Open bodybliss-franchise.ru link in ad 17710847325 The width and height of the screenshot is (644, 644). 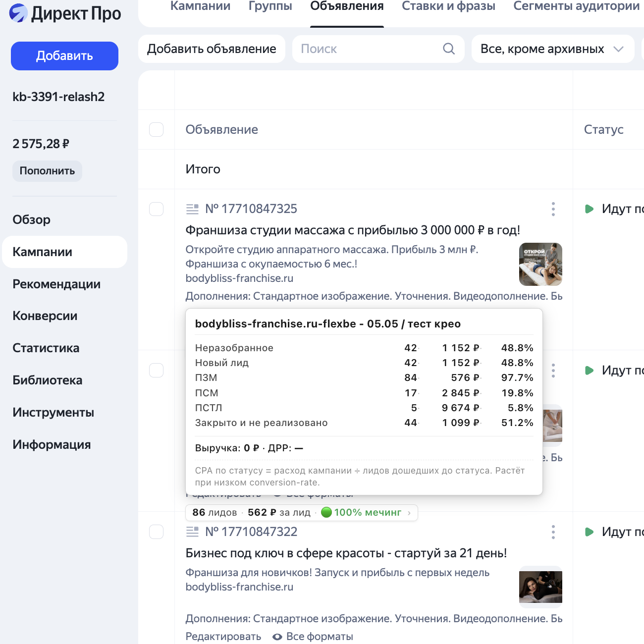tap(239, 278)
